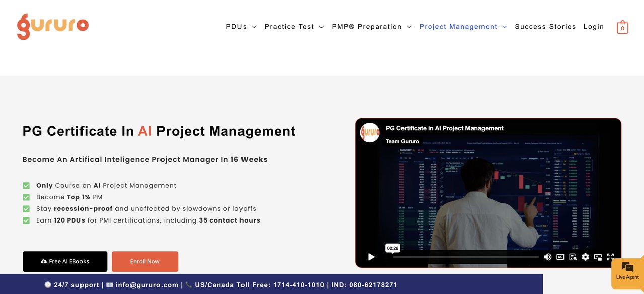
Task: Click the PG Certificate In AI heading
Action: click(x=159, y=131)
